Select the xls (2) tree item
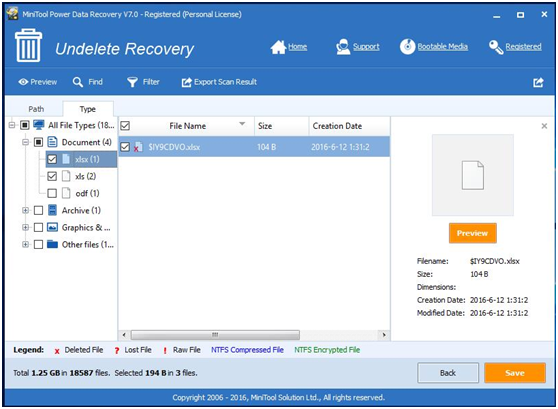 pos(86,176)
